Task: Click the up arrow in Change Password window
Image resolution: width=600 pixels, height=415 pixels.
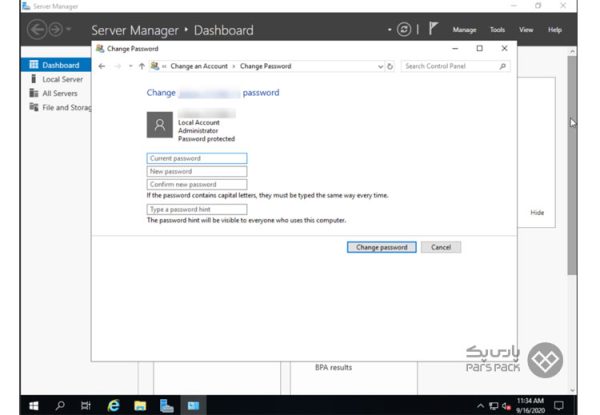Action: [142, 66]
